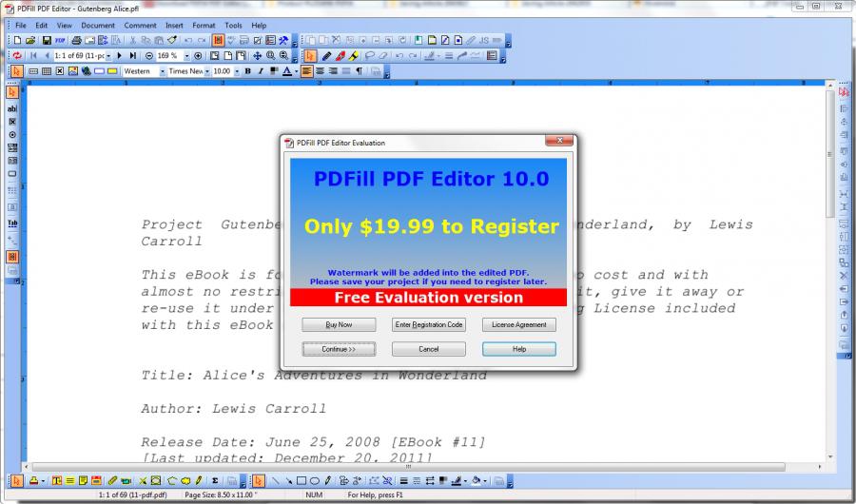Screen dimensions: 856x504
Task: Open the File menu
Action: [x=21, y=25]
